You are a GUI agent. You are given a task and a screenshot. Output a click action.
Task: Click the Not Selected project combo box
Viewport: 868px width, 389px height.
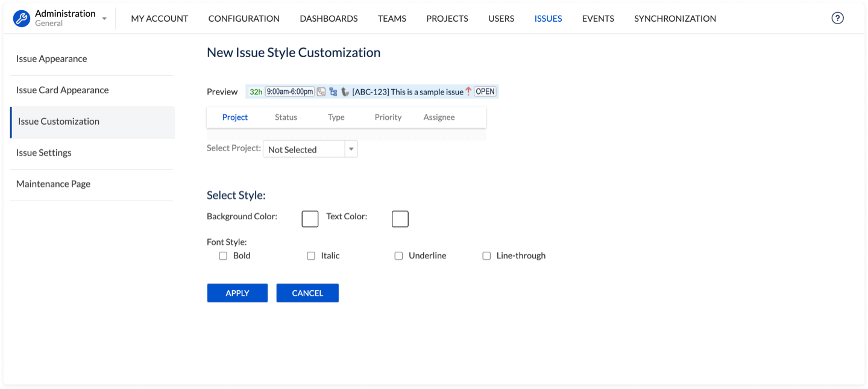point(304,149)
